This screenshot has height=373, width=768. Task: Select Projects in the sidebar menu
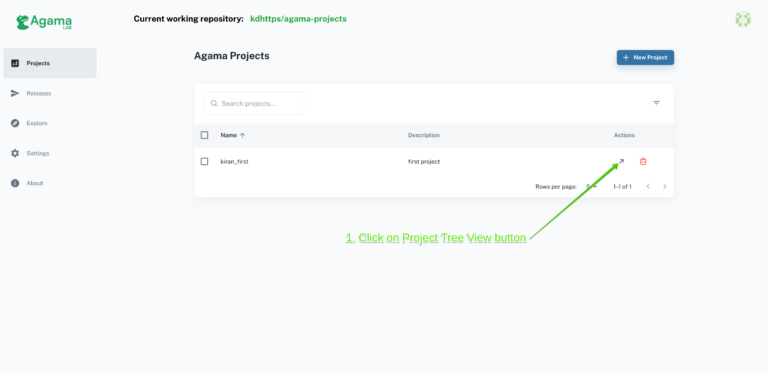point(50,63)
